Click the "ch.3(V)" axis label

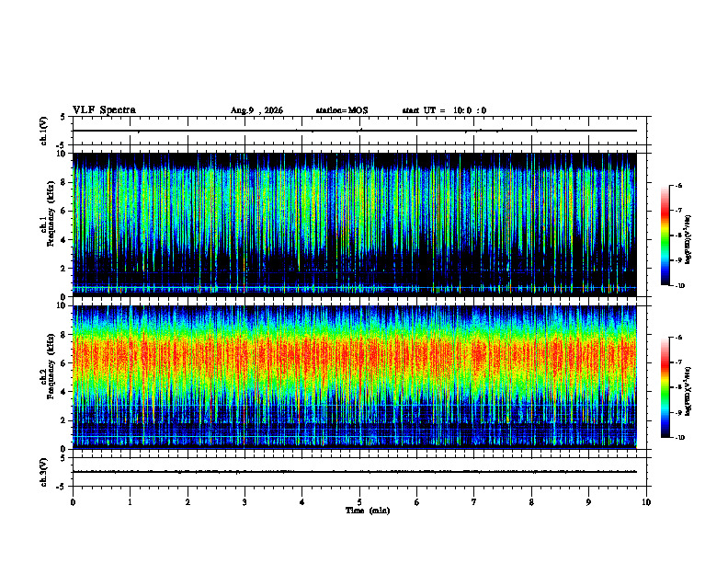pyautogui.click(x=44, y=472)
